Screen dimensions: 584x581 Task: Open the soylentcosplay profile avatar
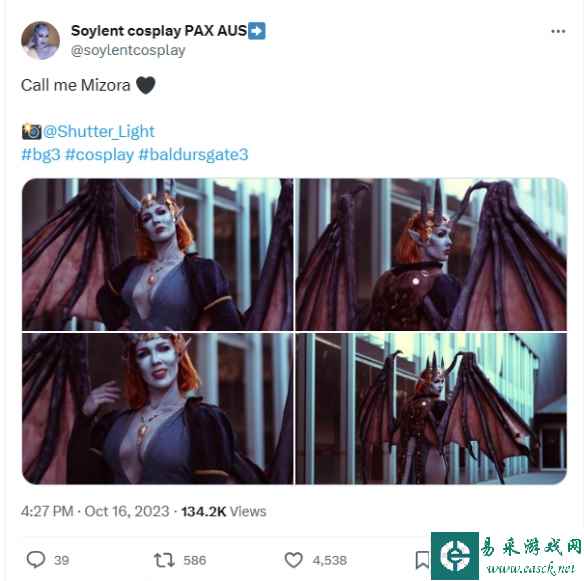coord(40,40)
